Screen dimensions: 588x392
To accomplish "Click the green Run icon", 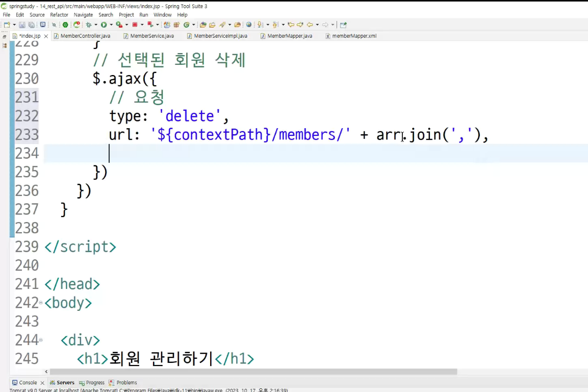I will click(x=104, y=25).
